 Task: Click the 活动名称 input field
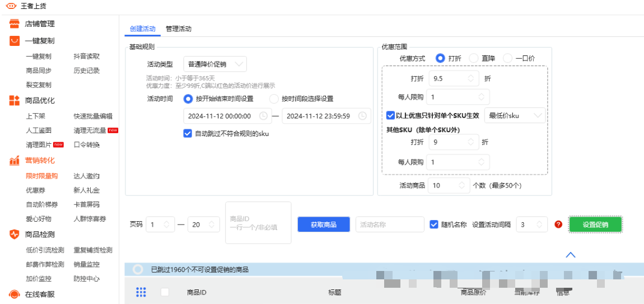(390, 225)
